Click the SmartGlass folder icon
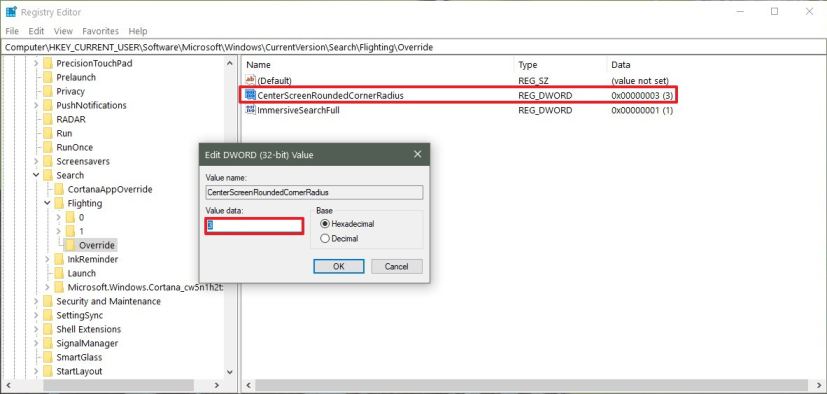The width and height of the screenshot is (827, 394). tap(48, 357)
